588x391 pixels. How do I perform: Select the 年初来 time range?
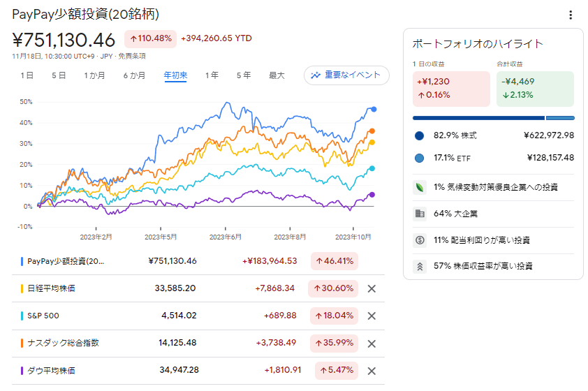(175, 75)
